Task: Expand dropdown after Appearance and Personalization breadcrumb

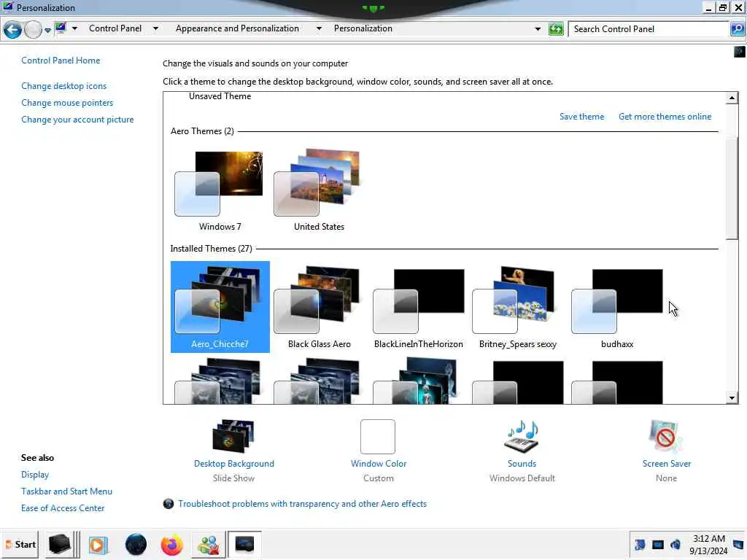Action: click(x=319, y=28)
